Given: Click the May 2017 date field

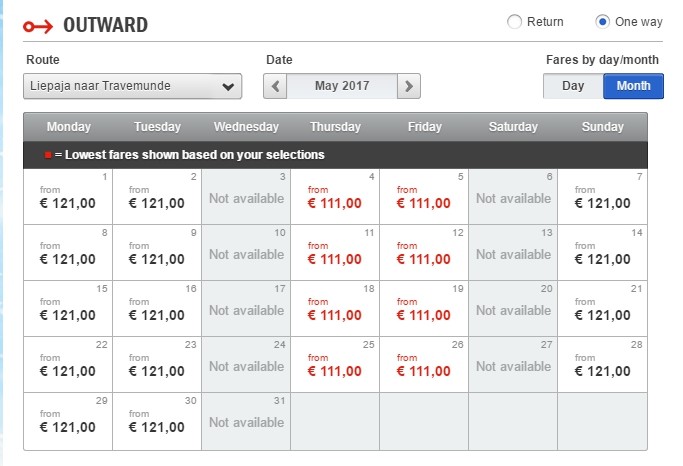Looking at the screenshot, I should pyautogui.click(x=342, y=86).
